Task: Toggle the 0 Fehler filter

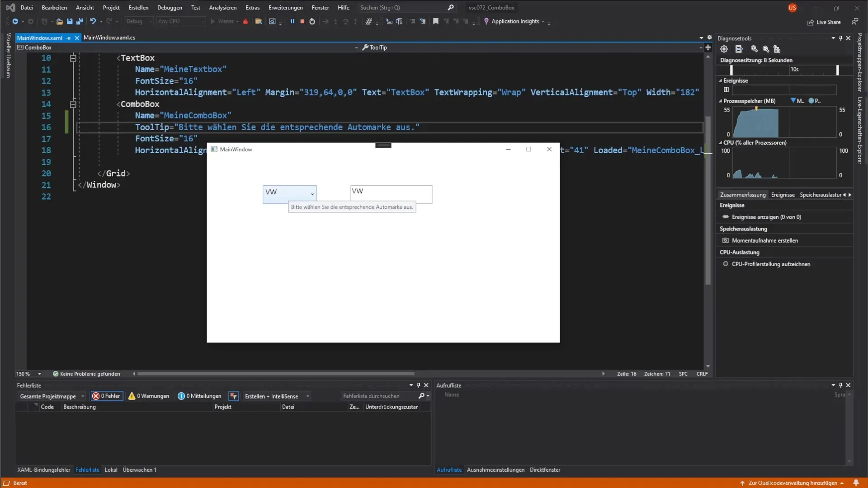Action: tap(107, 396)
